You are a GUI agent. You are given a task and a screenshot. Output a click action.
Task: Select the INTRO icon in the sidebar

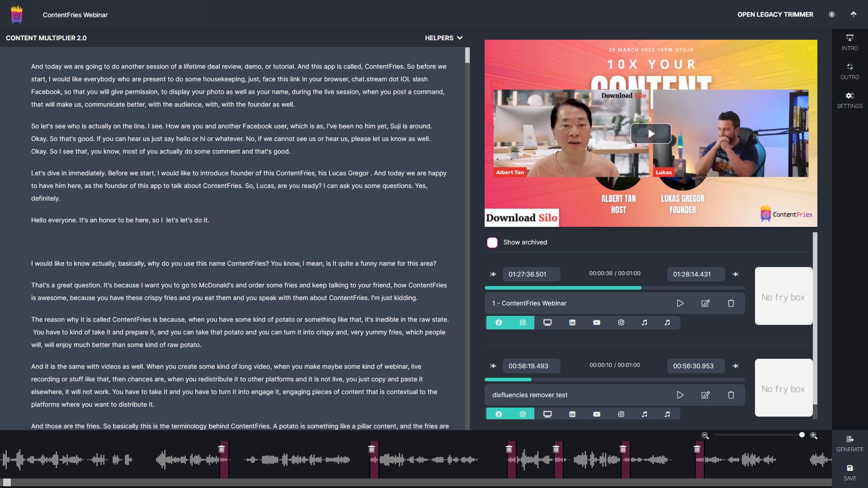[850, 42]
